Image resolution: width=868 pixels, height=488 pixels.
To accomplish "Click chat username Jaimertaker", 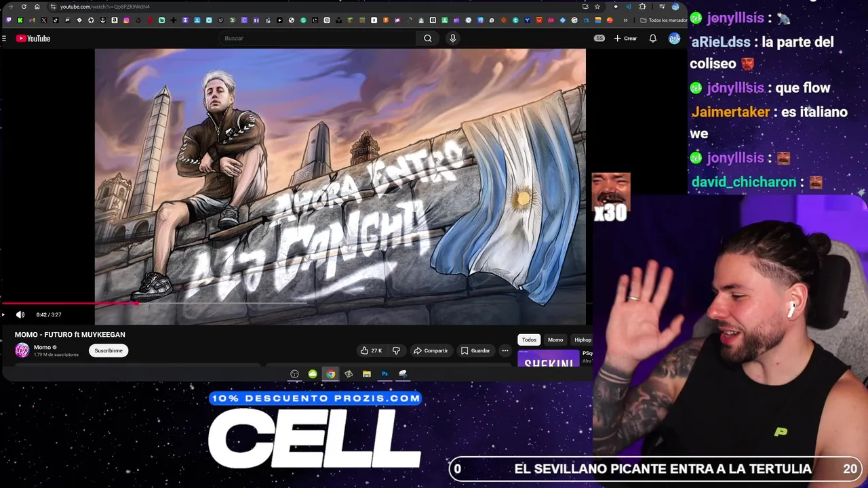I will coord(730,112).
